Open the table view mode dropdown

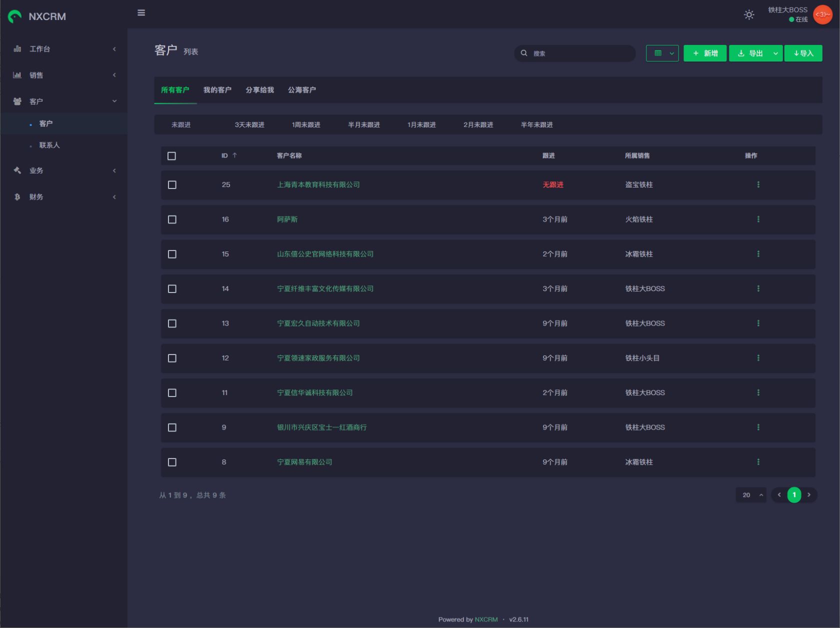click(662, 53)
